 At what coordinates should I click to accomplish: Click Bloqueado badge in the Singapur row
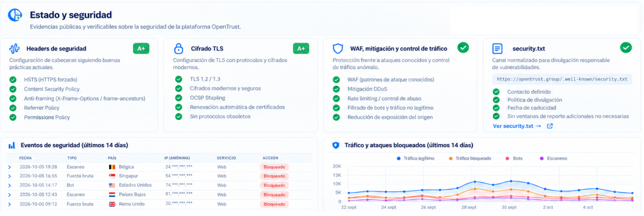[274, 176]
